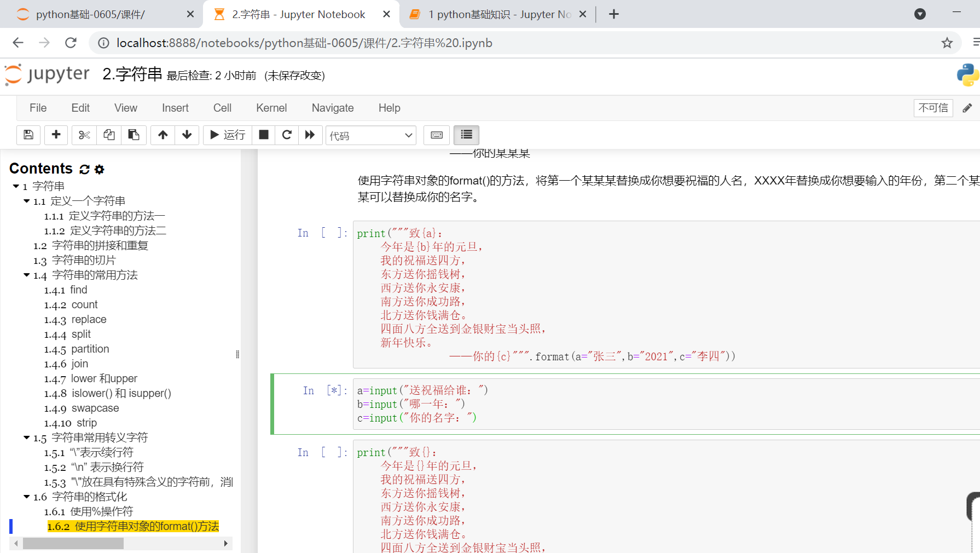Click the notebook title '2.字符串' to rename
This screenshot has width=980, height=553.
(132, 74)
